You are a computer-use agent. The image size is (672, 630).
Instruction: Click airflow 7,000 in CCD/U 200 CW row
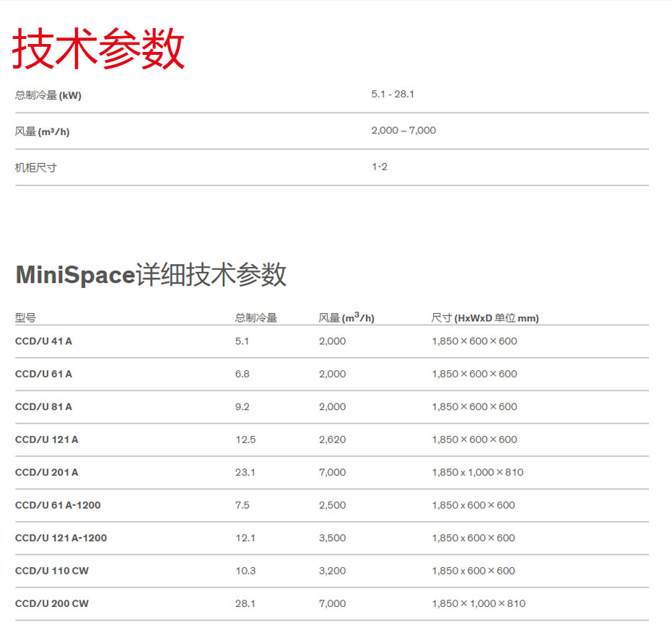pos(332,603)
